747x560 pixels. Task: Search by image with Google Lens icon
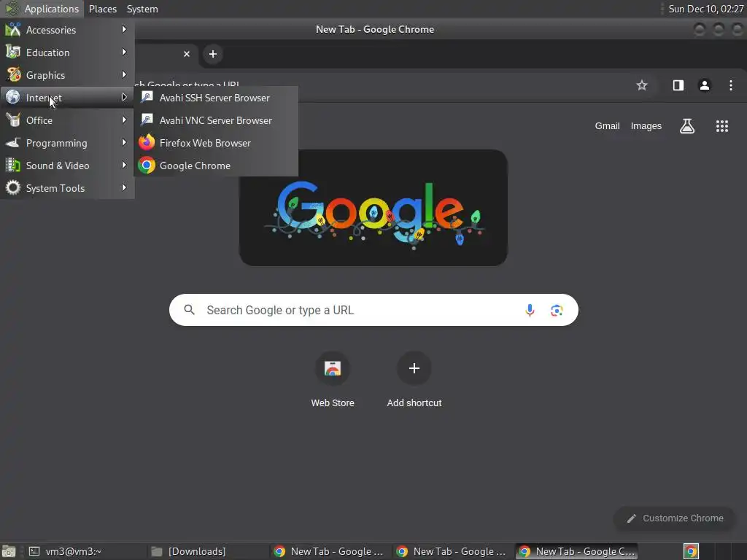click(x=557, y=311)
